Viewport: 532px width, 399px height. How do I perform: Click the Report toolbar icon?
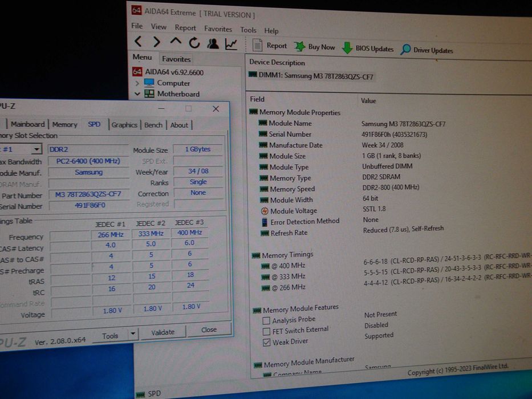pyautogui.click(x=257, y=45)
